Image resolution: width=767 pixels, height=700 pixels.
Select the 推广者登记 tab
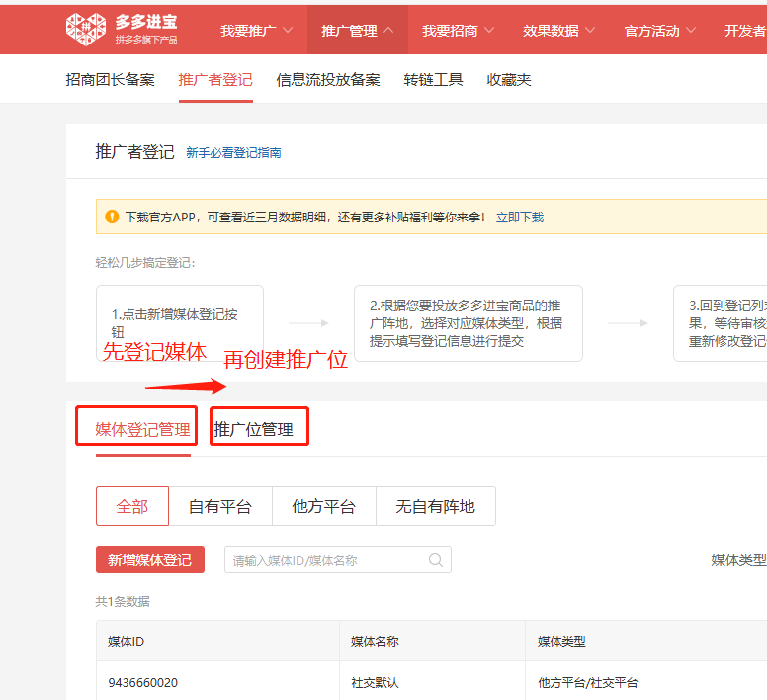click(215, 80)
